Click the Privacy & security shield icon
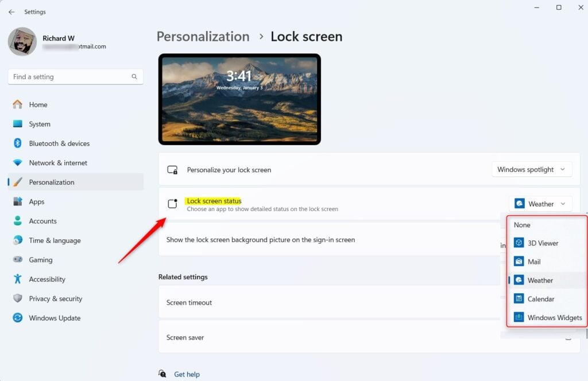Viewport: 588px width, 381px height. pos(18,298)
